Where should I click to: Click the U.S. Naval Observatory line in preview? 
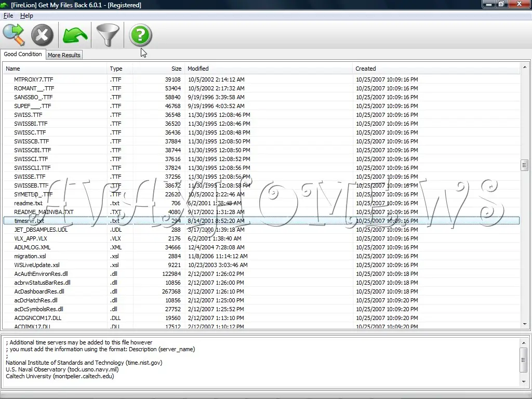62,369
